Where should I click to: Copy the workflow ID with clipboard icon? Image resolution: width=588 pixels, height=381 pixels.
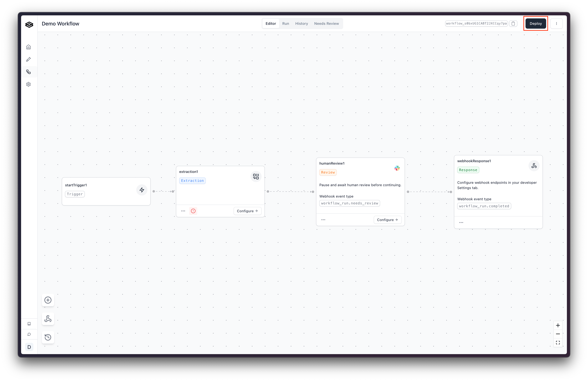(513, 24)
